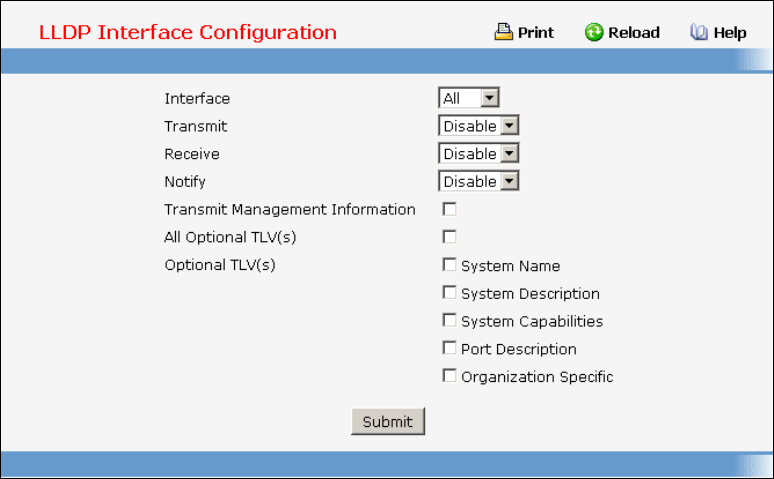Click the Print printer icon
The image size is (774, 479).
[x=504, y=33]
